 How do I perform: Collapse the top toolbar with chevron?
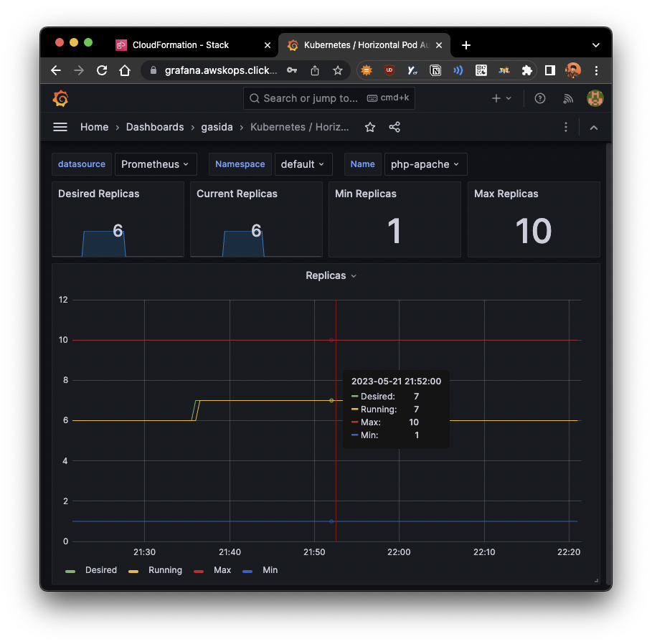pos(594,128)
